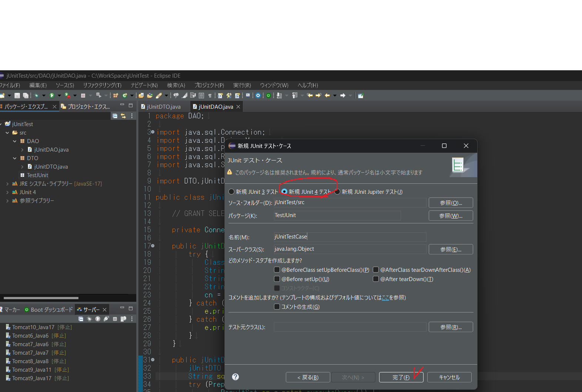This screenshot has width=582, height=392.
Task: Click Start server in profile mode icon
Action: coord(106,319)
